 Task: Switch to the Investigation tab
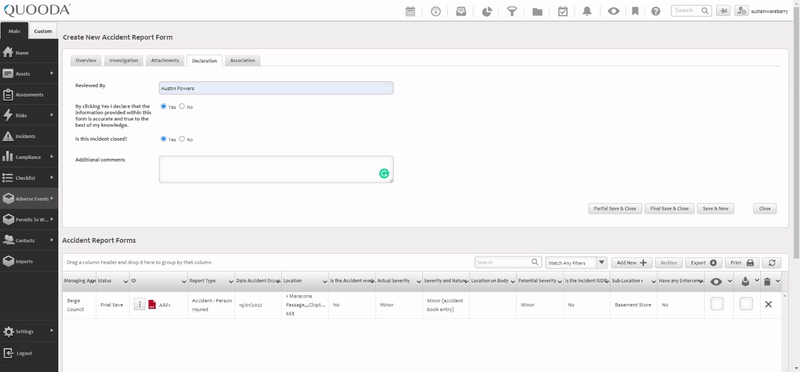(x=123, y=60)
